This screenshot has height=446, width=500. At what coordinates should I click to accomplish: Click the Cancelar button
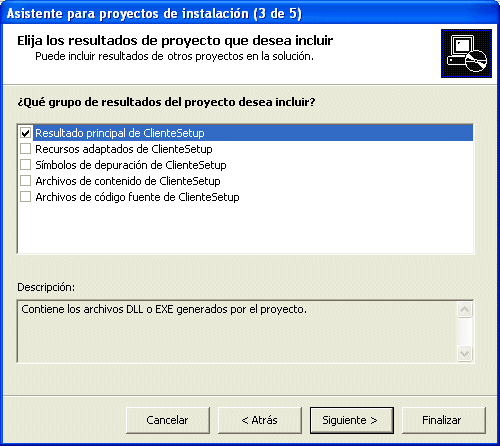(x=168, y=420)
